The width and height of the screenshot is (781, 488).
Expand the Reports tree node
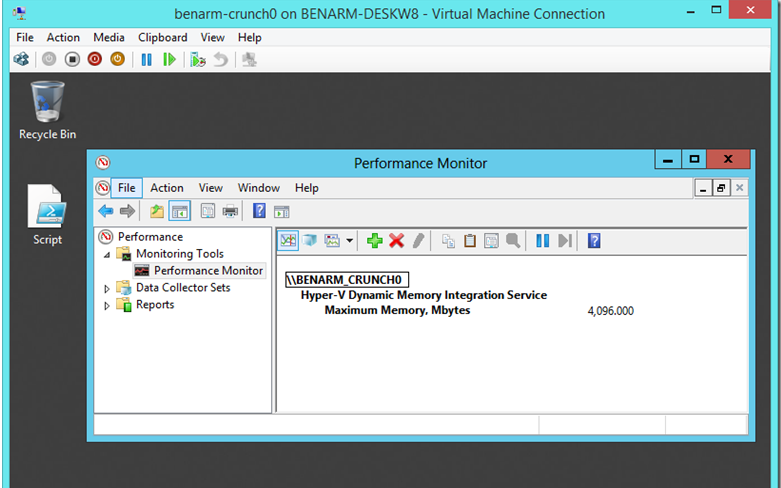click(108, 305)
